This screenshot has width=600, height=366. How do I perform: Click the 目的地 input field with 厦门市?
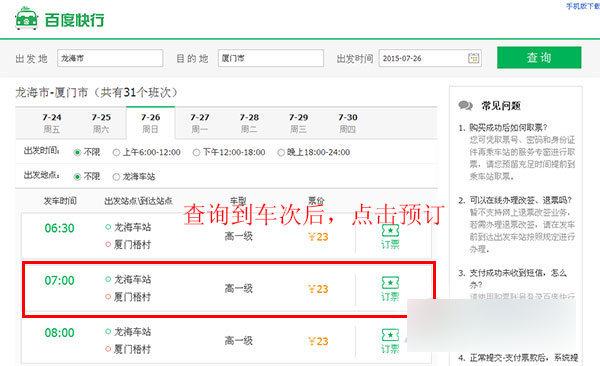271,58
